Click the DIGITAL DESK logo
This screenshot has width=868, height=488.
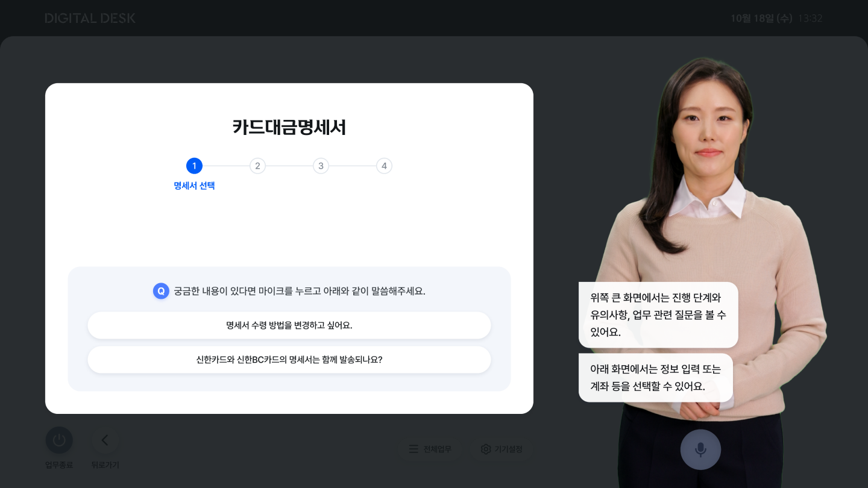[90, 18]
